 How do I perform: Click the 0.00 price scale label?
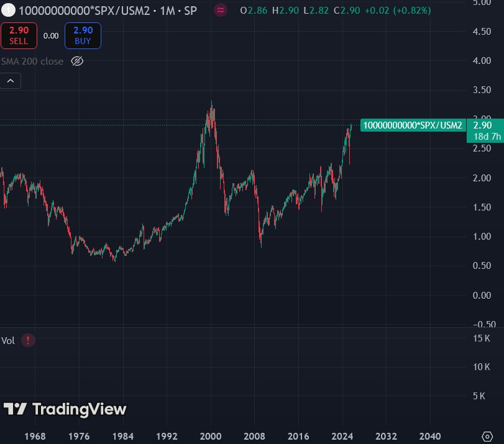click(x=482, y=295)
